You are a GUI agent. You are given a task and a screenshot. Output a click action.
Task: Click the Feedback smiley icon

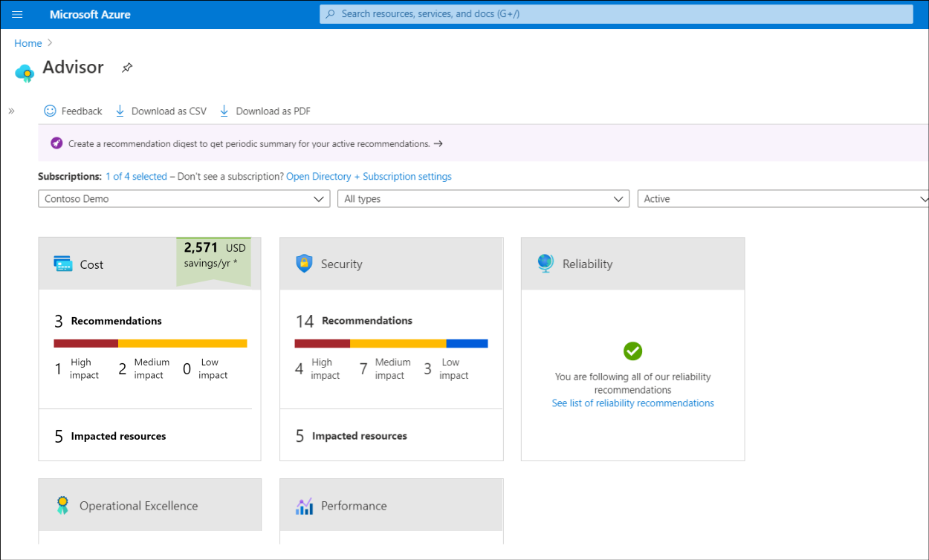[x=50, y=111]
